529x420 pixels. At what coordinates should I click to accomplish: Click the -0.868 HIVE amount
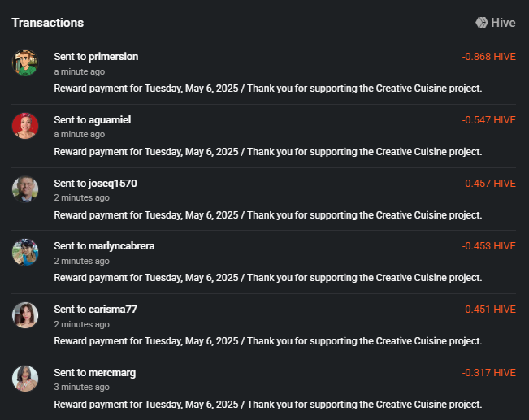[488, 57]
